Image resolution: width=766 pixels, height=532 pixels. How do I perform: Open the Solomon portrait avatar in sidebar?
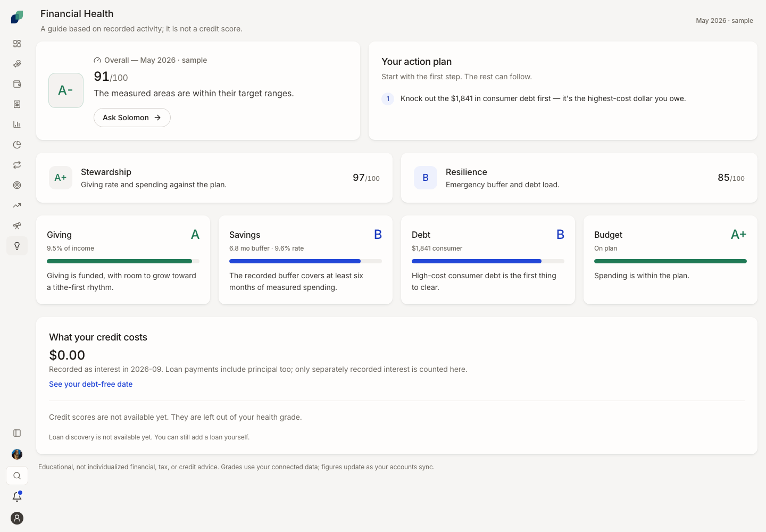[x=17, y=454]
